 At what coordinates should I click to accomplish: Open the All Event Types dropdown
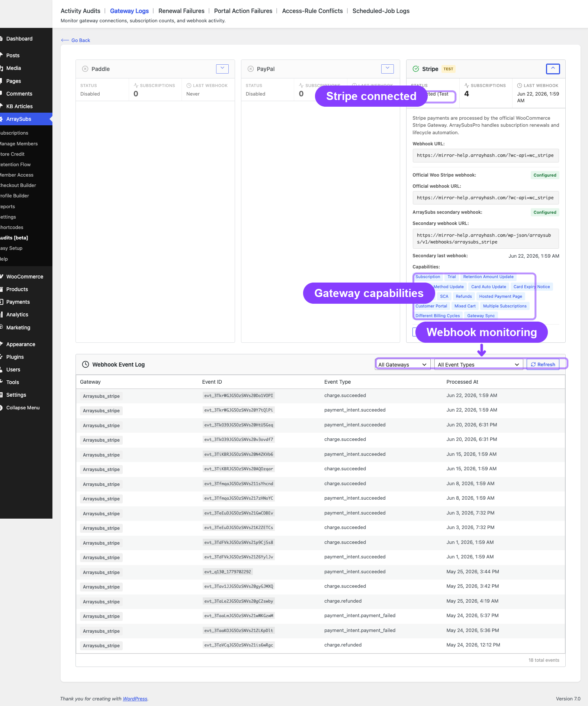[x=479, y=364]
